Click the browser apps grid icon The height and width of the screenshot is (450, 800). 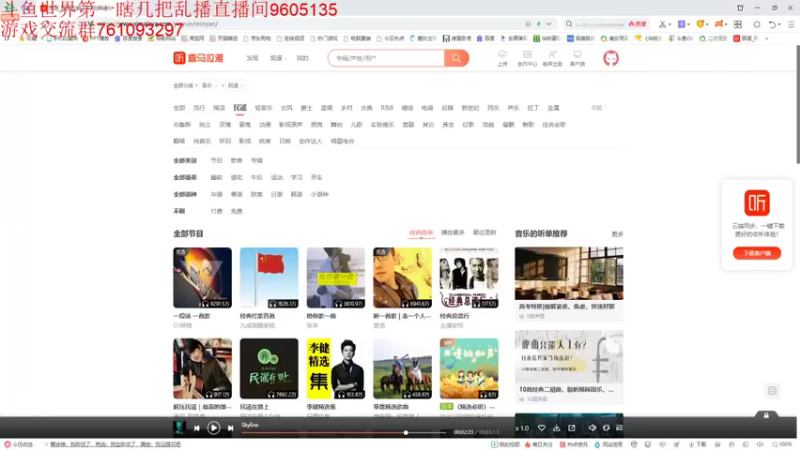(738, 24)
